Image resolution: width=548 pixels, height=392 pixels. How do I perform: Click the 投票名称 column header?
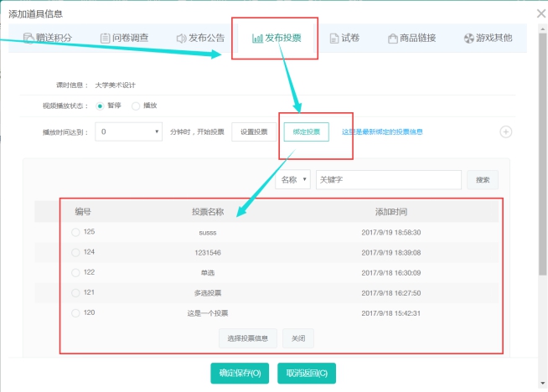click(208, 212)
